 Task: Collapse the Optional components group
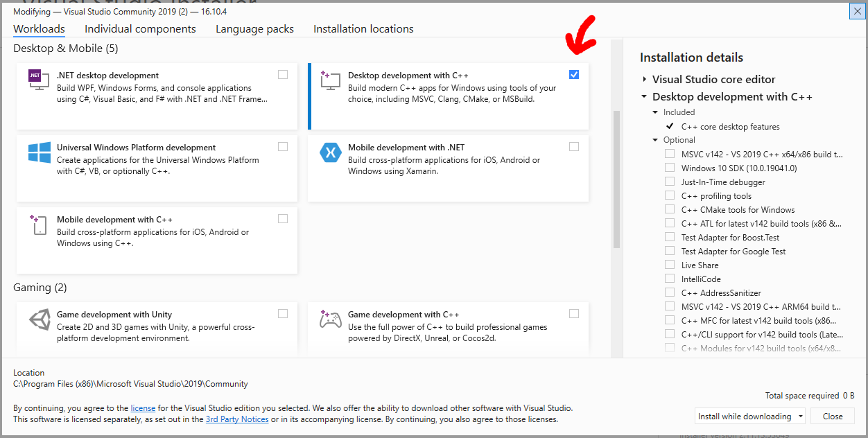click(x=656, y=140)
